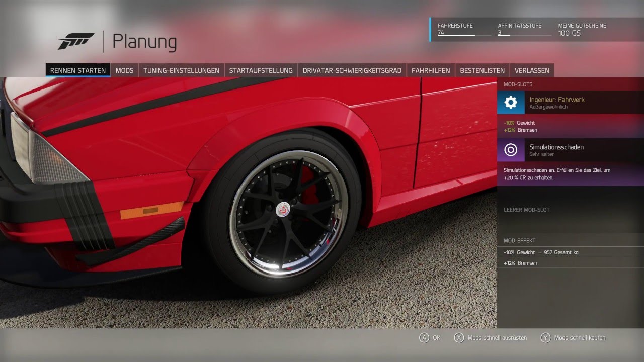
Task: Click the Y button prompt icon
Action: click(x=545, y=338)
